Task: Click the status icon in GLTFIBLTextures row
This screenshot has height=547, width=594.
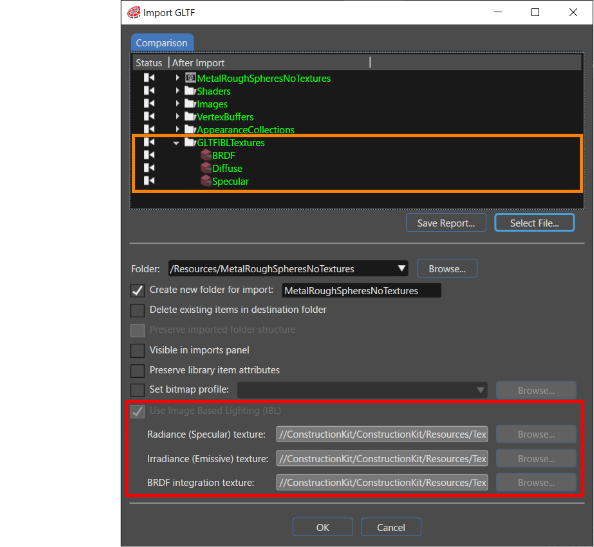Action: coord(149,142)
